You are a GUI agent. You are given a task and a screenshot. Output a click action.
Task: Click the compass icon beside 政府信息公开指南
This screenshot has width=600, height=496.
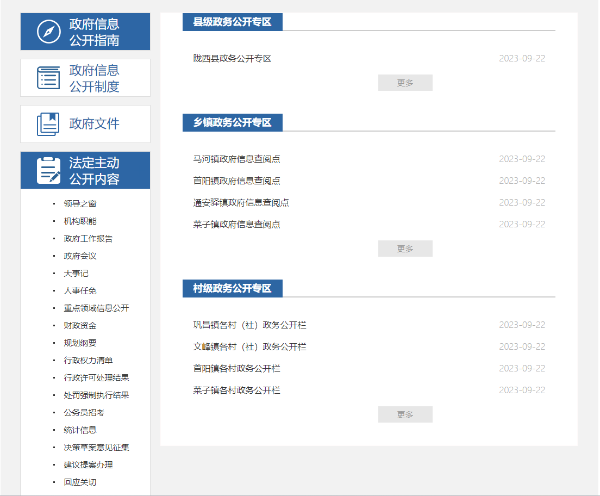click(x=49, y=32)
